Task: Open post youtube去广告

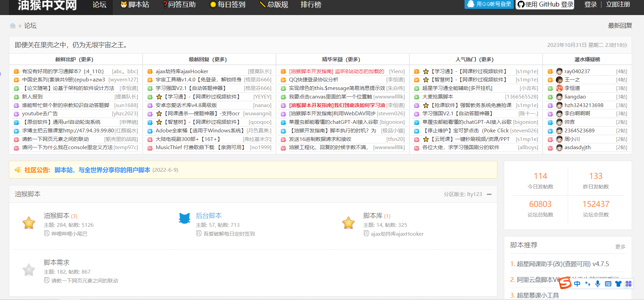Action: tap(40, 114)
